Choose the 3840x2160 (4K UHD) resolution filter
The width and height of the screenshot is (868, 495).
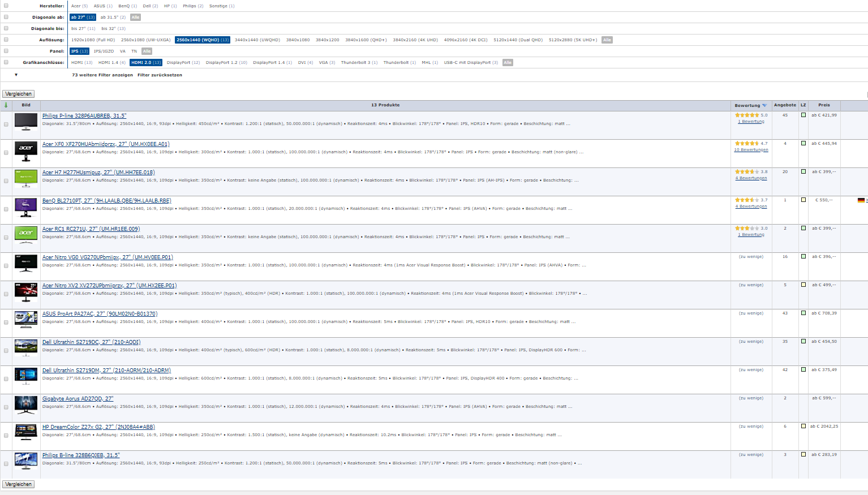click(415, 40)
